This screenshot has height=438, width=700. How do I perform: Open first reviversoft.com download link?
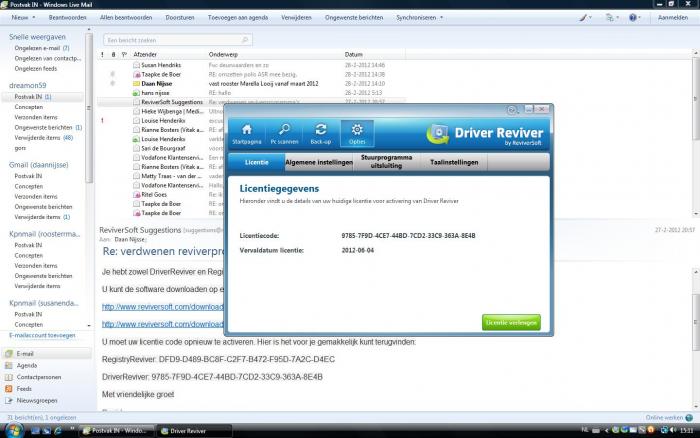pos(162,307)
